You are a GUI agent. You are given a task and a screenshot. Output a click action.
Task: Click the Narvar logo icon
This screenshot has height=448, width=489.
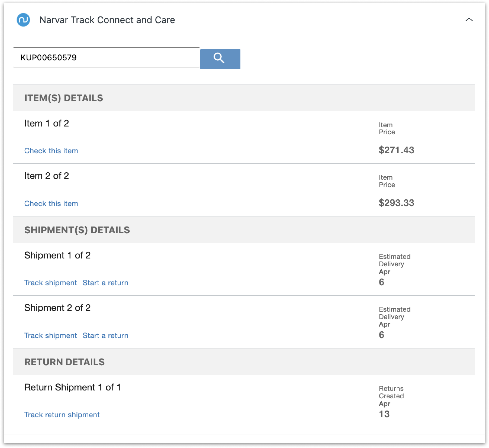[23, 20]
